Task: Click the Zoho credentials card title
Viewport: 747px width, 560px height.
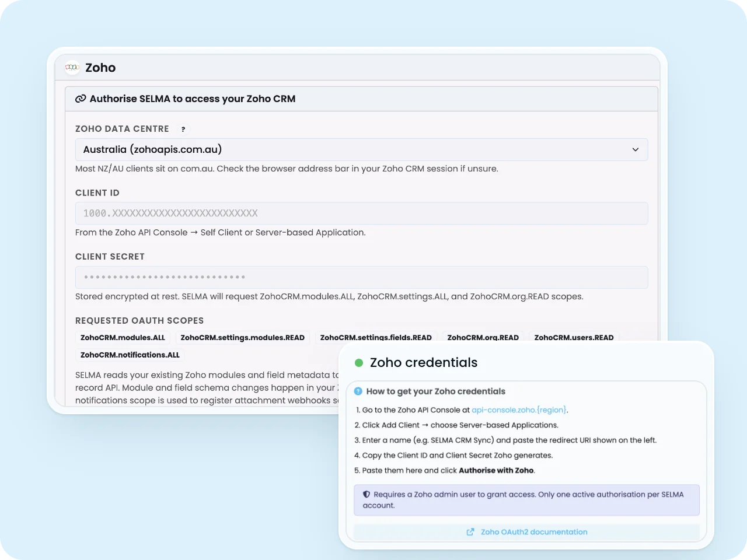Action: (424, 363)
